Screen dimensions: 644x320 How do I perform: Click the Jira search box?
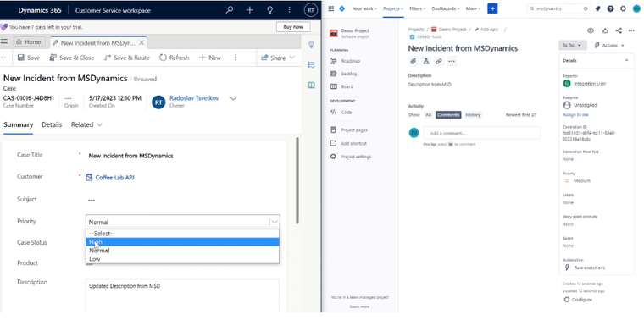pyautogui.click(x=558, y=8)
